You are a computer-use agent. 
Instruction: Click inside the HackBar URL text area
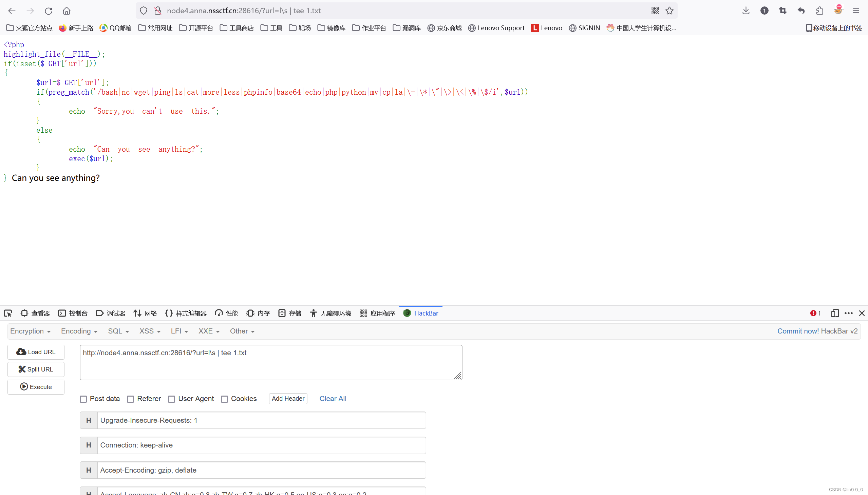coord(271,362)
